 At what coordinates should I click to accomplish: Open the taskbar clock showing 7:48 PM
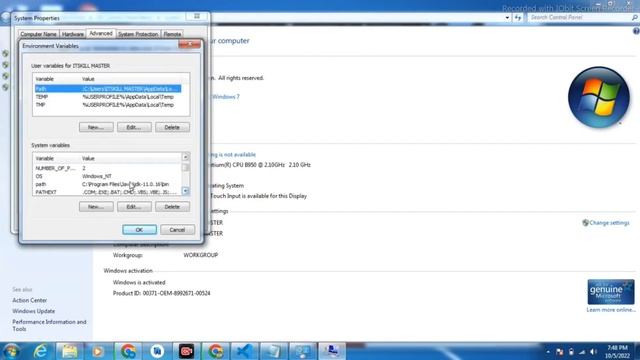click(617, 351)
